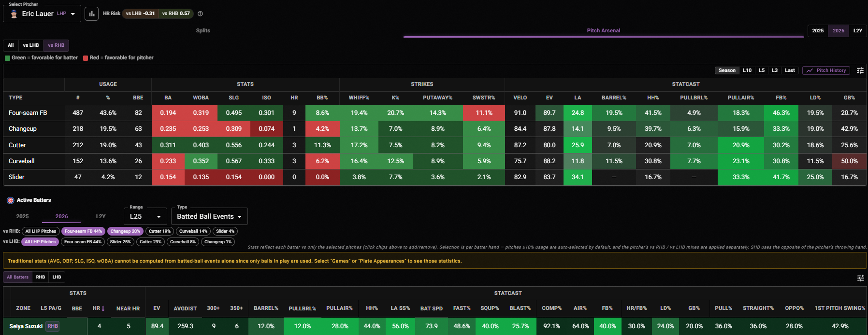Select the vs LHB split tab
Viewport: 868px width, 335px height.
31,45
